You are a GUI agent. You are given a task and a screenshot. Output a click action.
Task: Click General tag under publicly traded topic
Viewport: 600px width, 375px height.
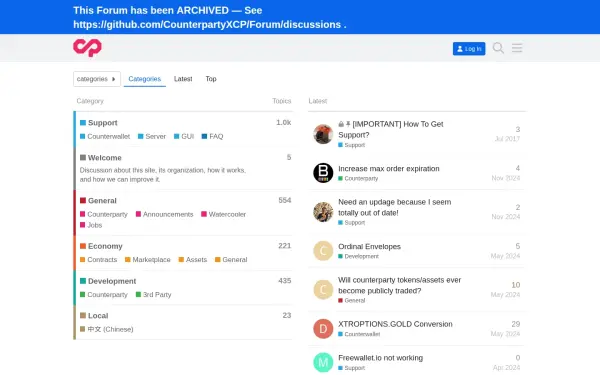coord(352,300)
